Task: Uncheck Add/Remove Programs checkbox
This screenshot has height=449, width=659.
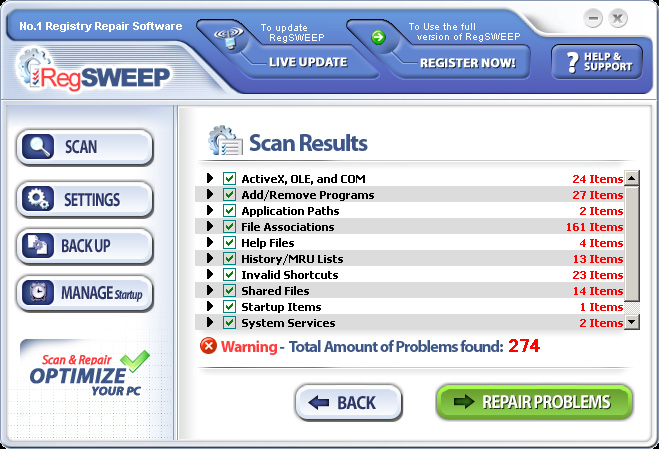Action: pos(229,194)
